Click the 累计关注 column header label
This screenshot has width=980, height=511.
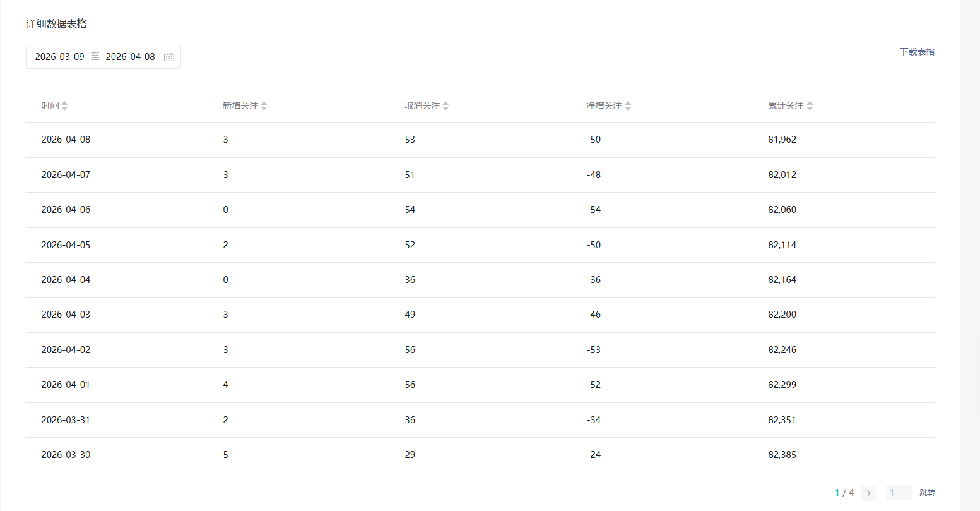pos(786,106)
